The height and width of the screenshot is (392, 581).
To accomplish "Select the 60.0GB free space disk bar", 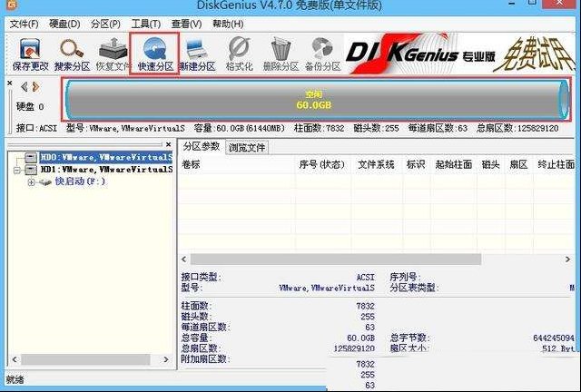I will (316, 100).
